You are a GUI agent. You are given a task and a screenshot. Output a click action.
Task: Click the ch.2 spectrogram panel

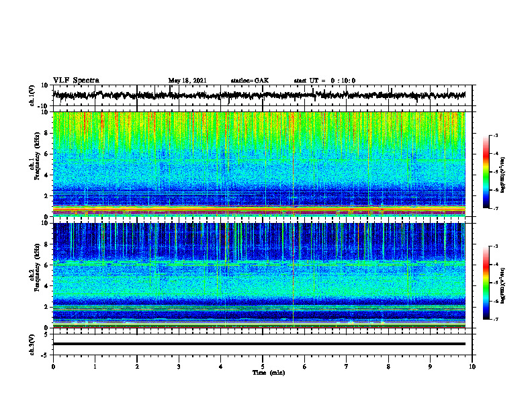[x=259, y=275]
